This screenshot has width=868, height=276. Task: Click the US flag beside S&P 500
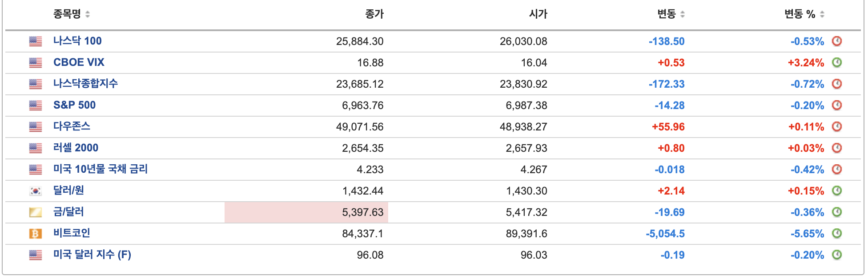tap(34, 105)
